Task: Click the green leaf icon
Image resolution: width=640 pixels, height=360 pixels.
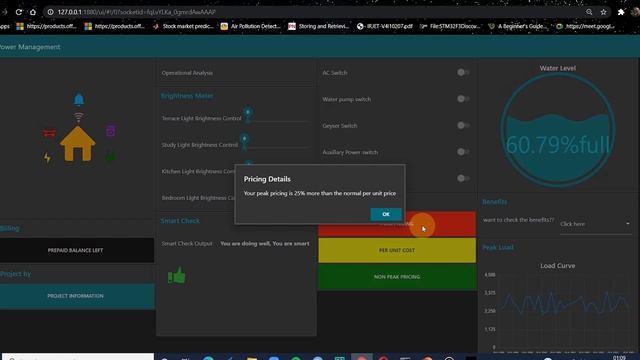Action: coord(110,157)
